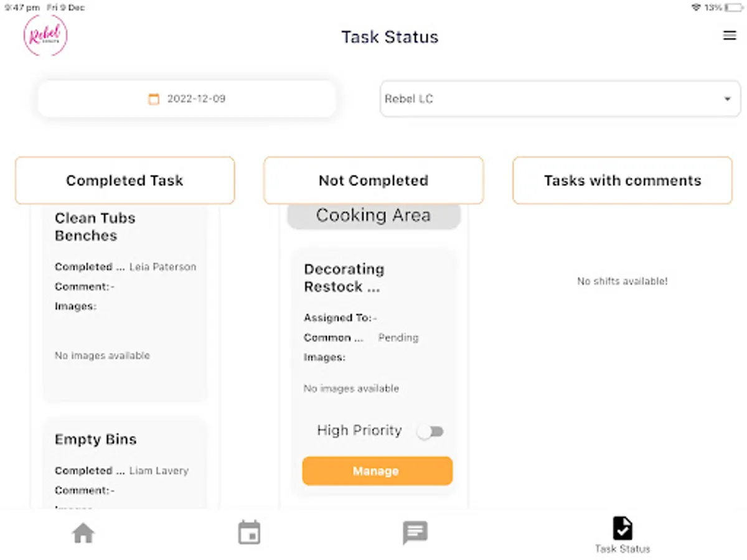Tap the Cooking Area section header

[x=374, y=215]
